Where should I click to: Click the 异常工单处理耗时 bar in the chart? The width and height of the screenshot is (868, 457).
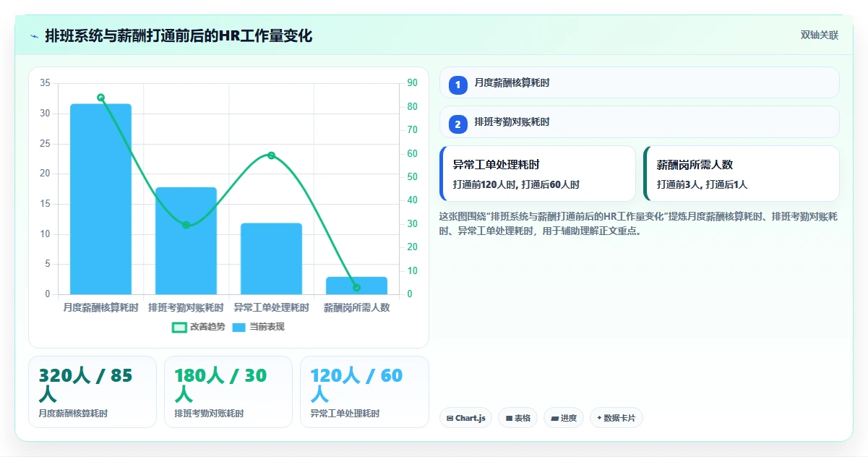271,259
